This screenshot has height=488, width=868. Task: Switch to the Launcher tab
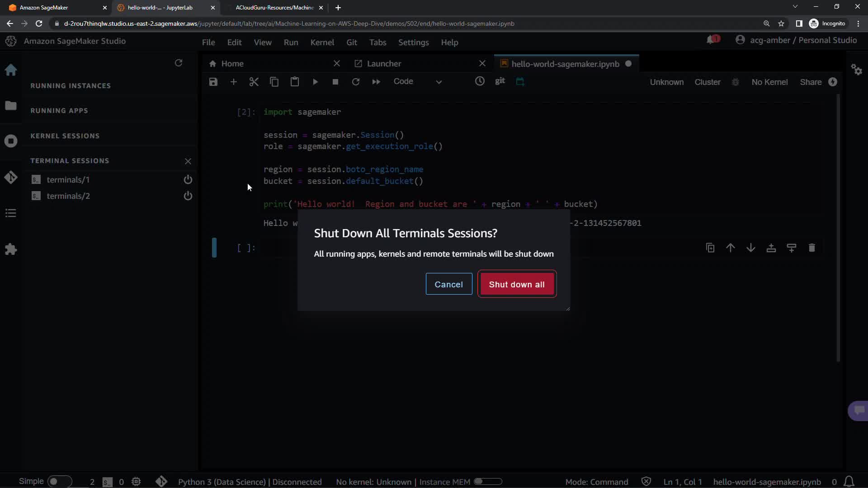click(384, 64)
